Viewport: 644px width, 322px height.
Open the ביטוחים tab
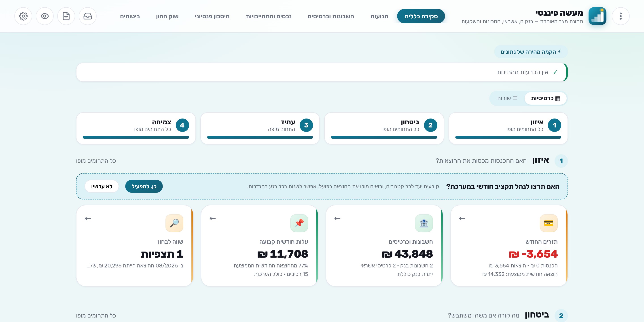(x=130, y=16)
